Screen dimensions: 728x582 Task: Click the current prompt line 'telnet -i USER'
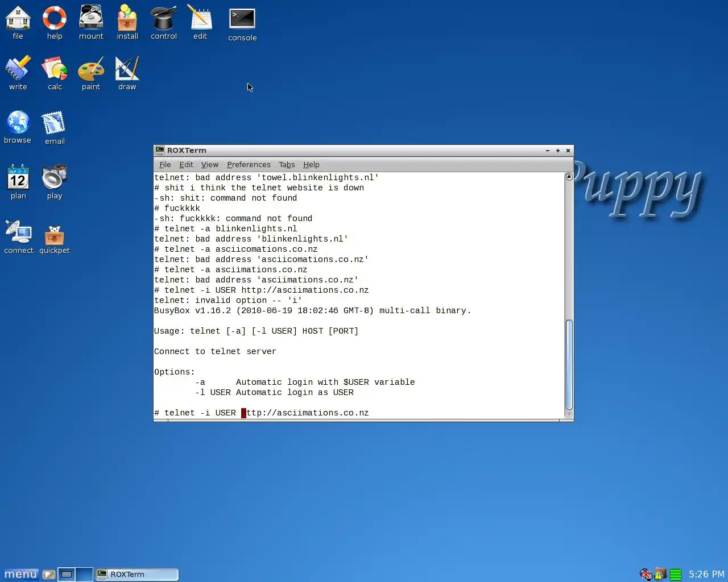(x=262, y=413)
